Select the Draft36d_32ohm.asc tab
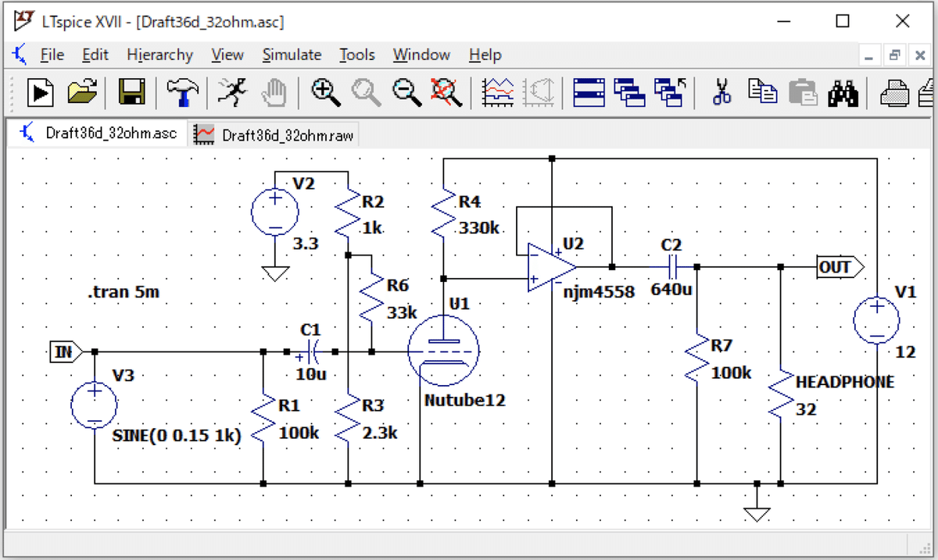Viewport: 938px width, 560px height. tap(99, 134)
